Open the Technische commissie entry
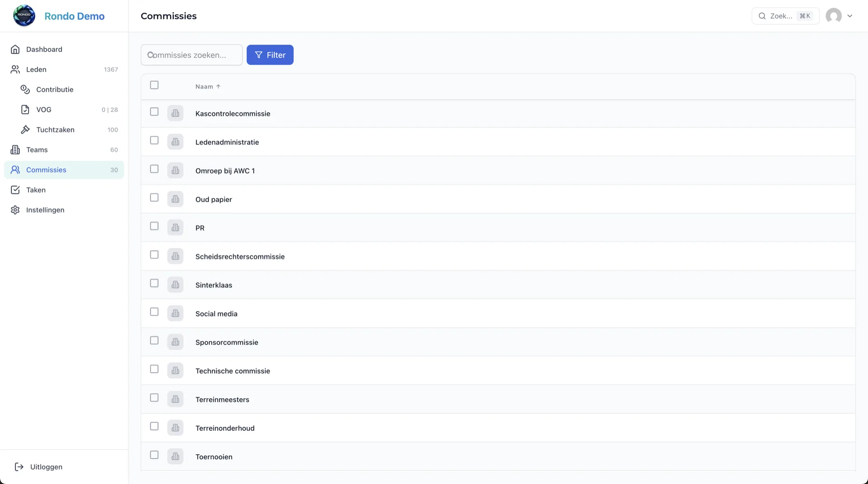The image size is (868, 484). click(x=232, y=371)
